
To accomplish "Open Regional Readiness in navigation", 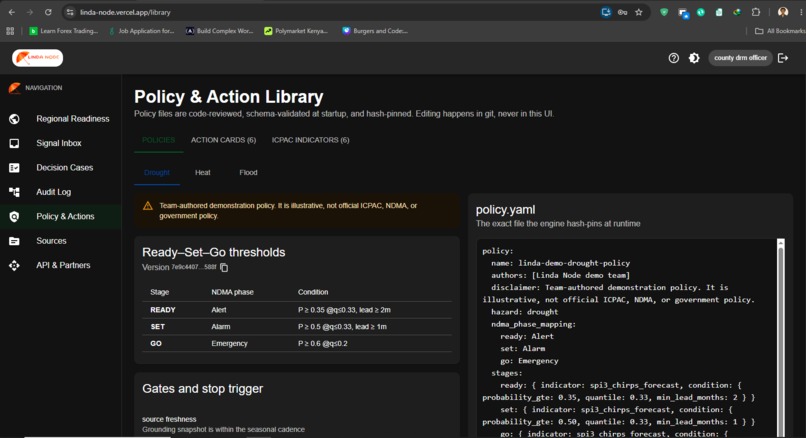I will pos(61,119).
